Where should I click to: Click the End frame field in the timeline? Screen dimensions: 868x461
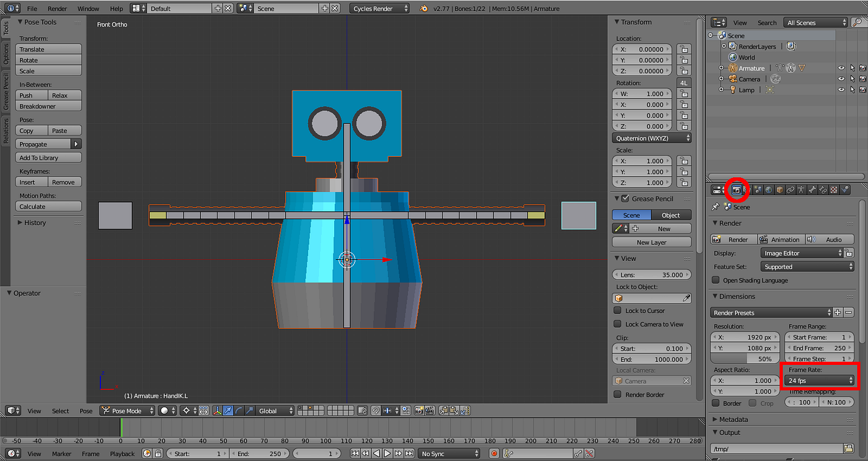point(260,453)
